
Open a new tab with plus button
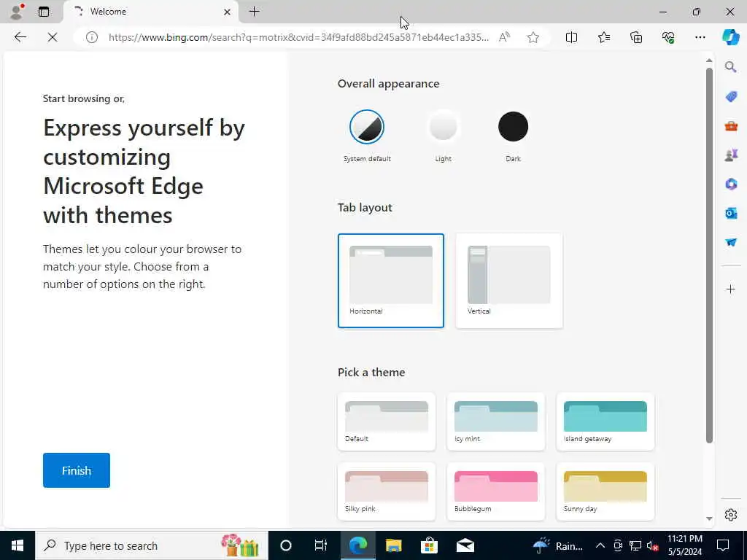(x=255, y=12)
